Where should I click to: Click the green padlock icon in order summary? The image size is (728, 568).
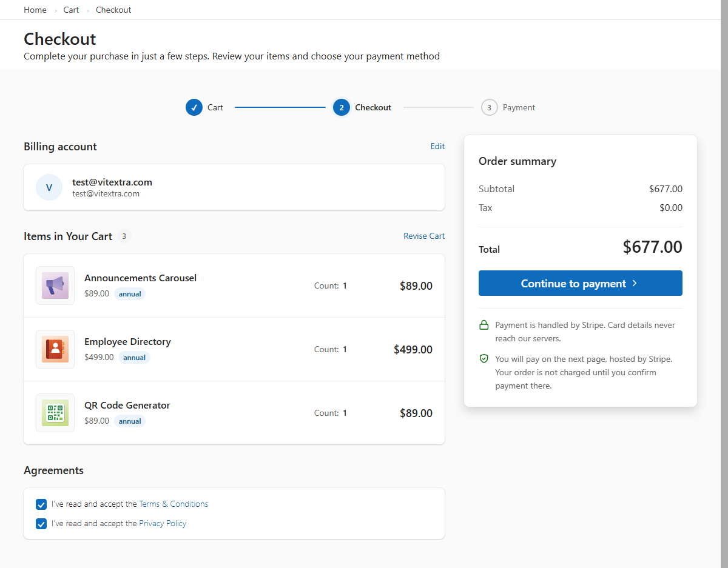(x=484, y=326)
